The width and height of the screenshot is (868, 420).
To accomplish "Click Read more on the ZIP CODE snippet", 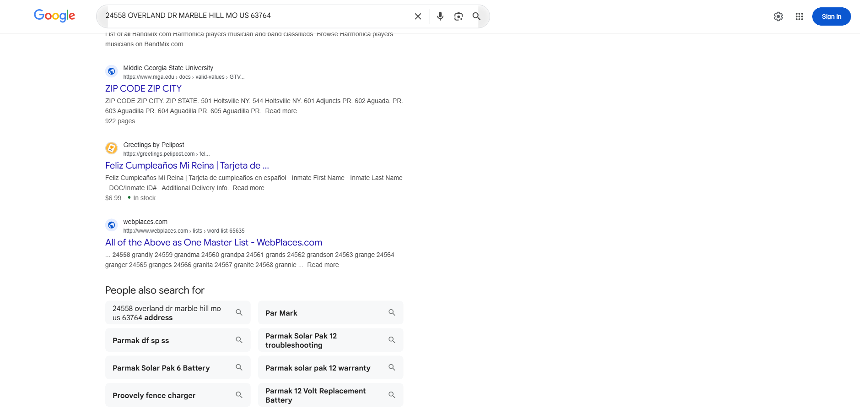I will pyautogui.click(x=281, y=111).
